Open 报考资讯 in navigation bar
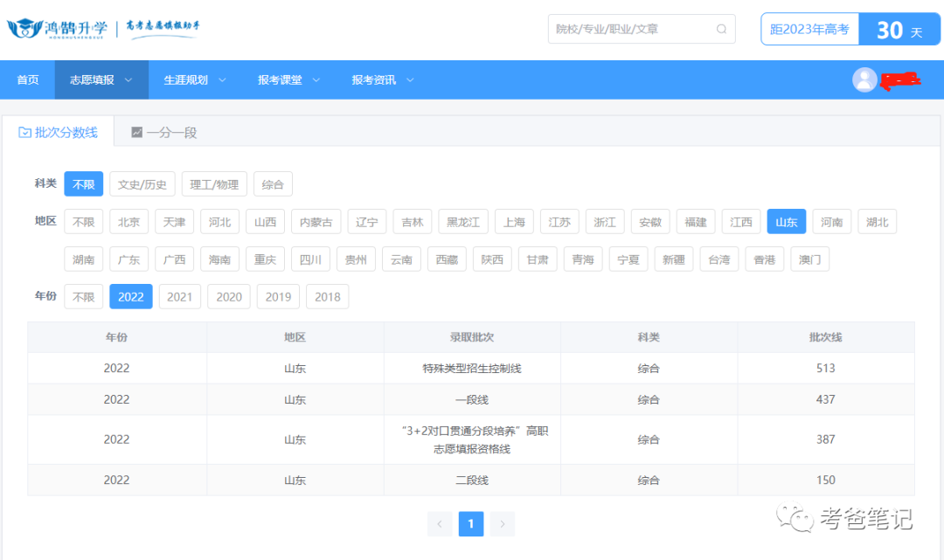This screenshot has width=944, height=560. pos(383,80)
